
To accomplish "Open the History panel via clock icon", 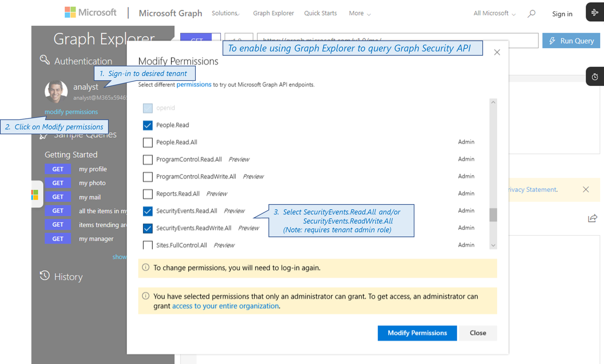I will [x=45, y=276].
